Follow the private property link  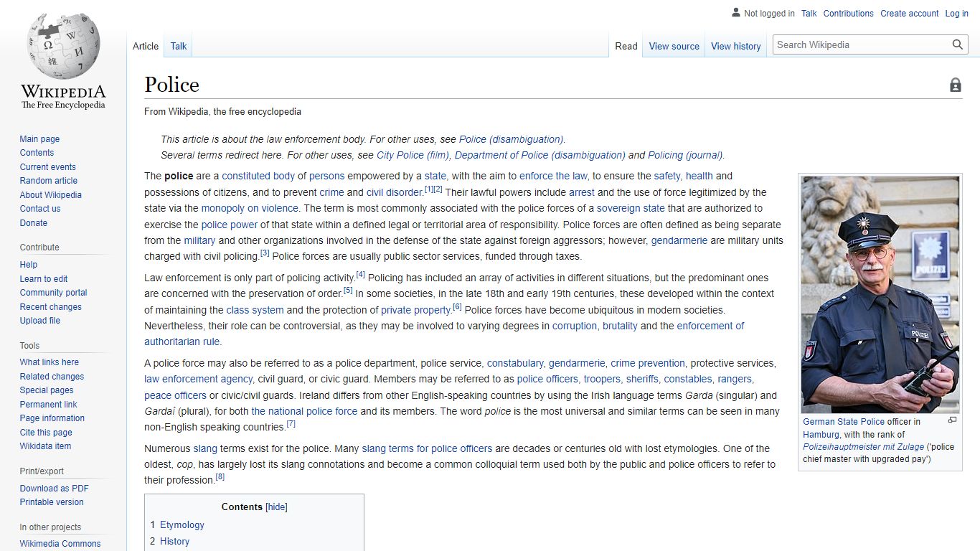pyautogui.click(x=416, y=310)
